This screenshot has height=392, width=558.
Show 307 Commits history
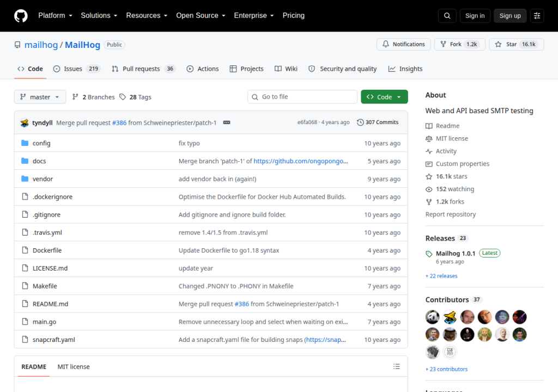pos(378,122)
